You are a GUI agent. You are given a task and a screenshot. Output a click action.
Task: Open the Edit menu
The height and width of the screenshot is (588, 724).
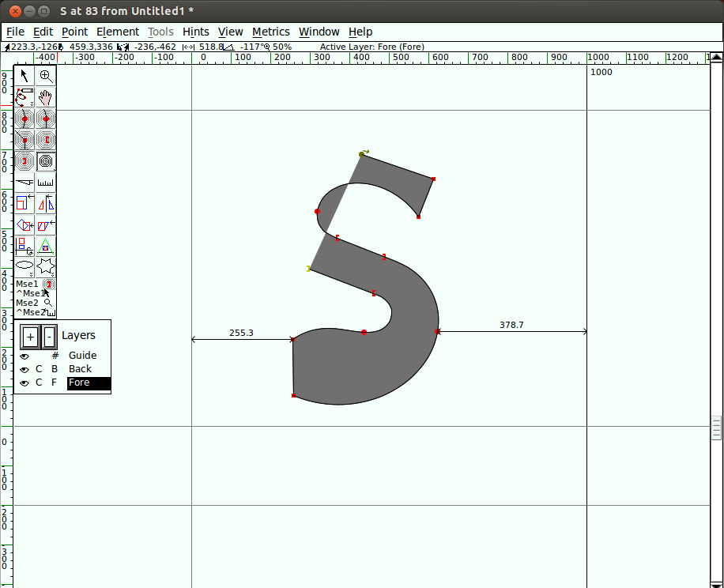pos(43,32)
